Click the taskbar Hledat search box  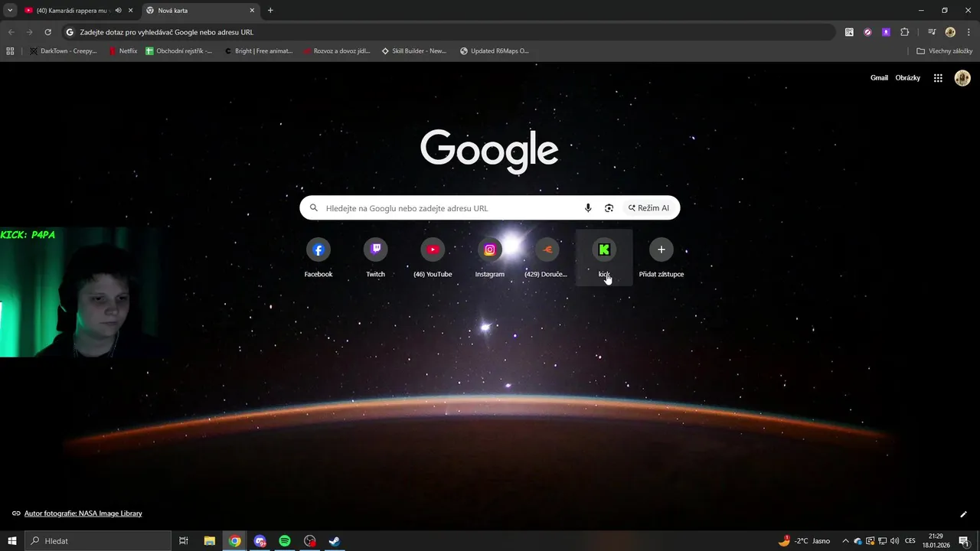point(98,541)
